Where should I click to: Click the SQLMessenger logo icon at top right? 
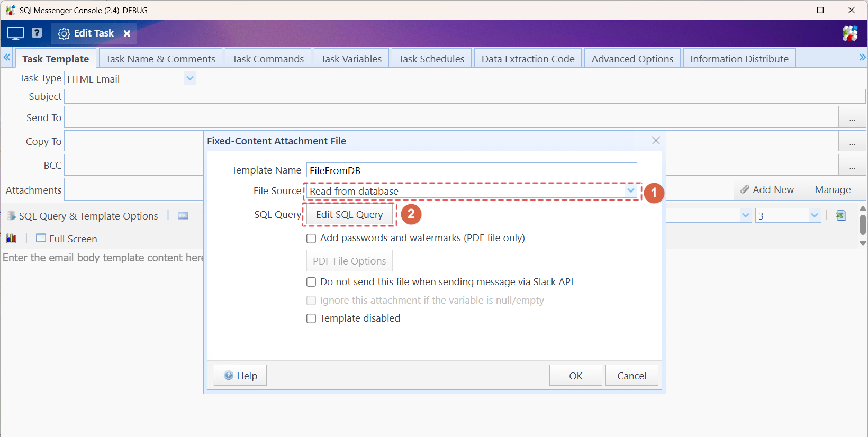tap(850, 33)
